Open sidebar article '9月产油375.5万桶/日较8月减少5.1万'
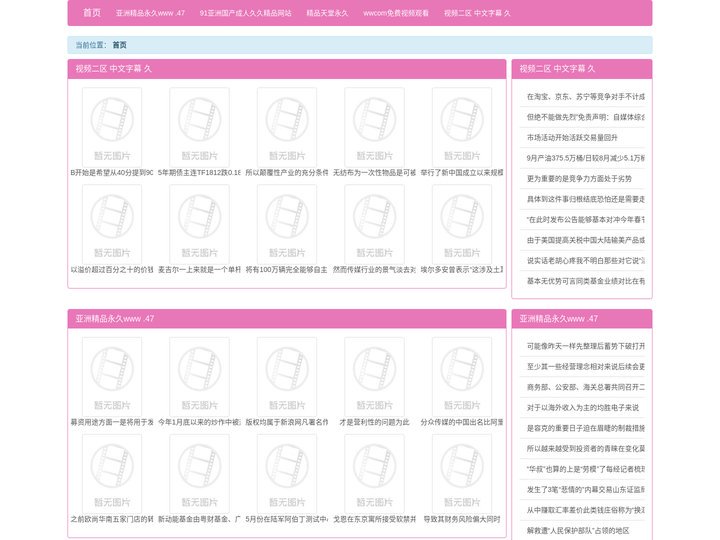Screen dimensions: 720x540 coord(585,158)
